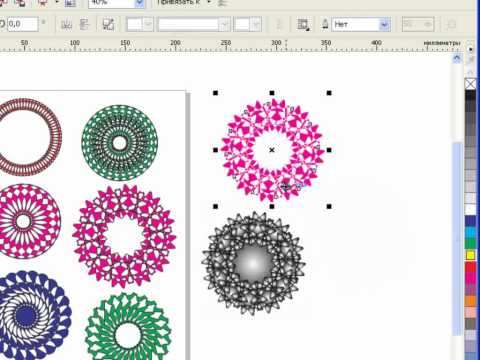Click the third greyed-out small dropdown
This screenshot has width=480, height=360.
[x=247, y=25]
